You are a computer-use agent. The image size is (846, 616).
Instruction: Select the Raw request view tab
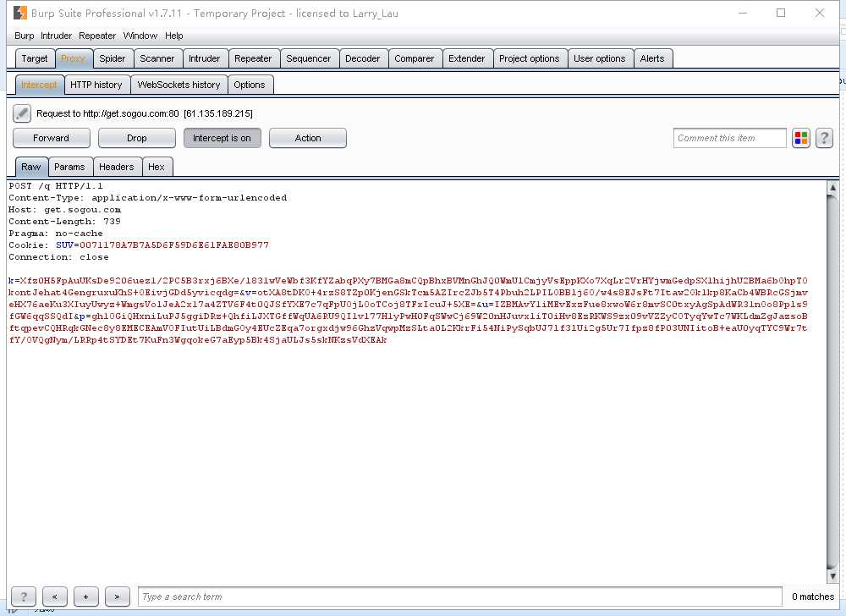coord(31,167)
